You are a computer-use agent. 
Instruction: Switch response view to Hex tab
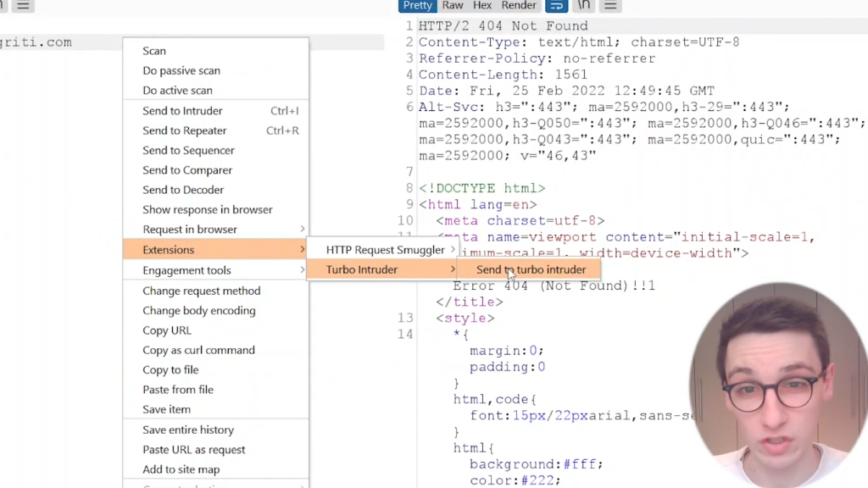tap(482, 6)
